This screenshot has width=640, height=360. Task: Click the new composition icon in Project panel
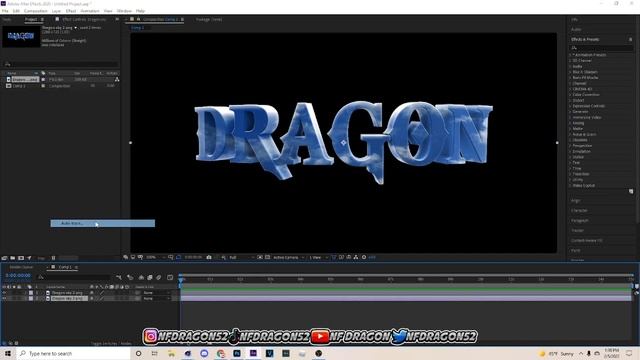(x=21, y=258)
